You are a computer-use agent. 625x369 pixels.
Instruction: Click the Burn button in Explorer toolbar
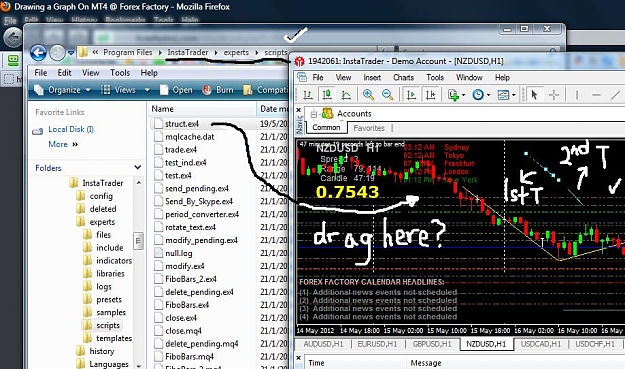click(218, 90)
